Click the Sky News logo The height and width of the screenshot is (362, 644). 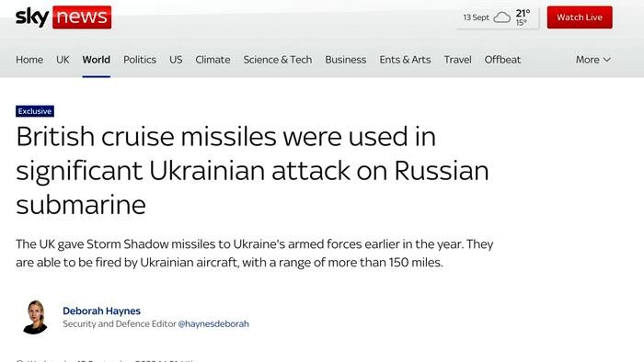(63, 17)
